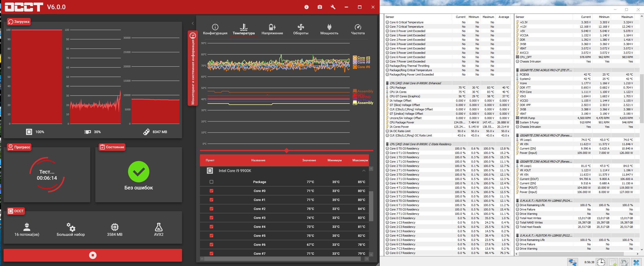Collapse the left panel with the arrow

(x=193, y=23)
